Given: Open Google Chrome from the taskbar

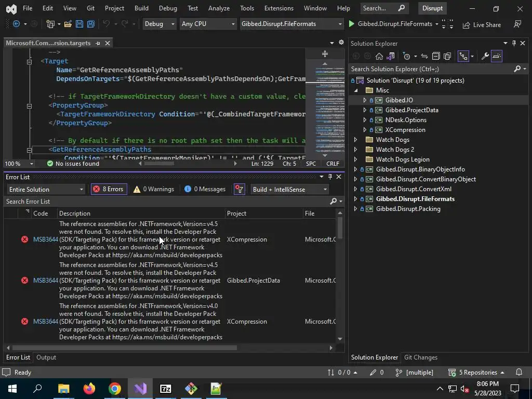Looking at the screenshot, I should [x=115, y=389].
